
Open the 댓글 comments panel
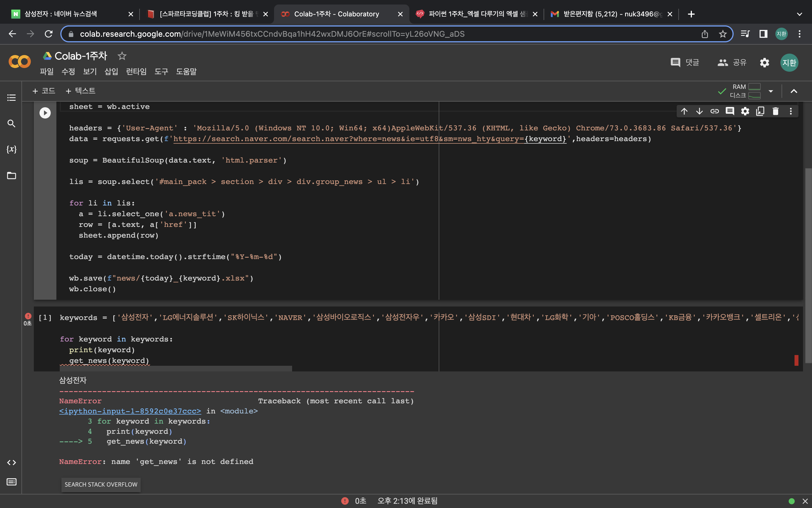coord(685,62)
